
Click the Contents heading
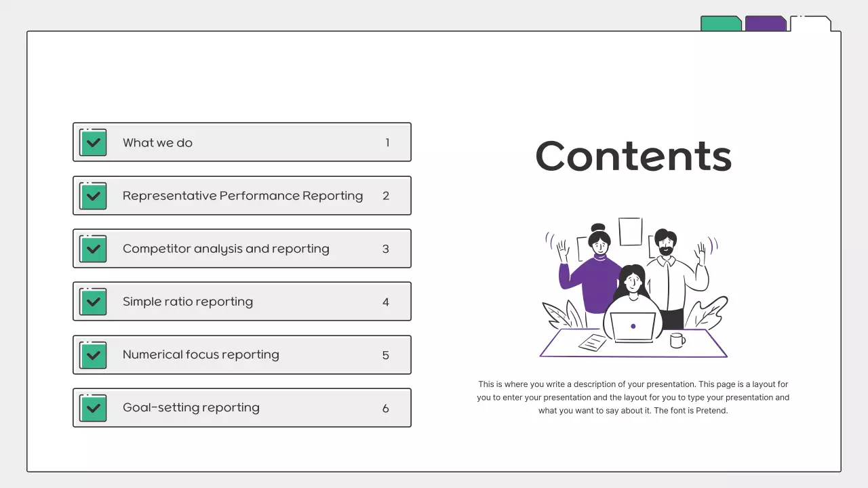[x=633, y=156]
